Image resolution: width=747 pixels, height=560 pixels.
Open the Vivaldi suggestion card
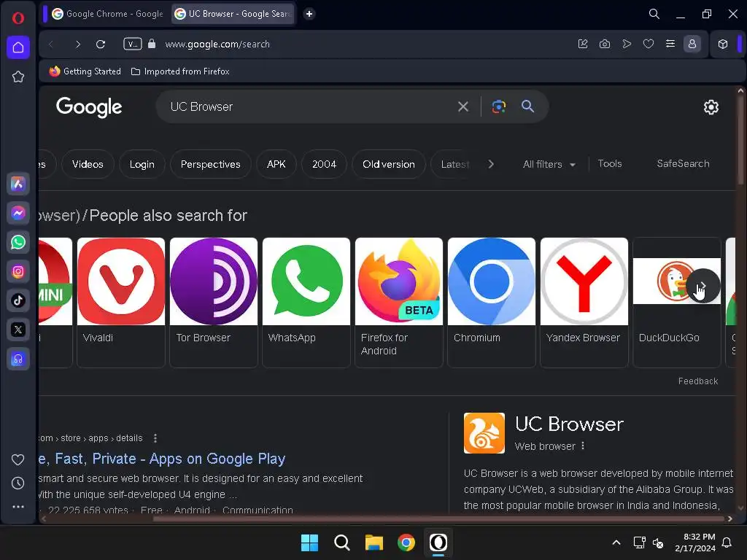click(x=121, y=303)
